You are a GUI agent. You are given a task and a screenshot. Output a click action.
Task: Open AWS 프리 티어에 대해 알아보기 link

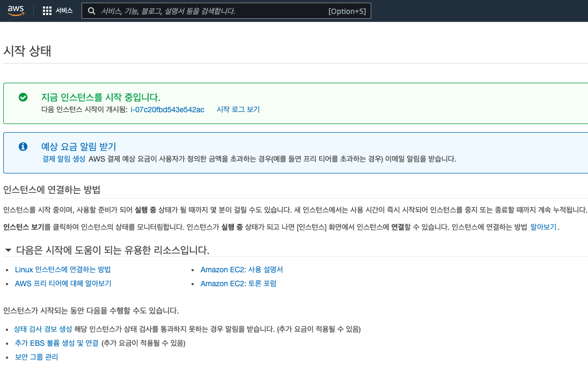pos(63,284)
